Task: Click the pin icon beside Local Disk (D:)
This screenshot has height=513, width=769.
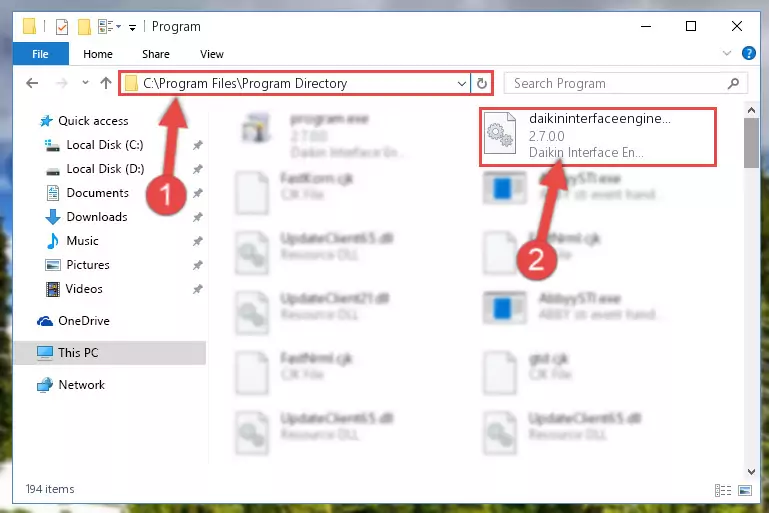Action: tap(197, 169)
